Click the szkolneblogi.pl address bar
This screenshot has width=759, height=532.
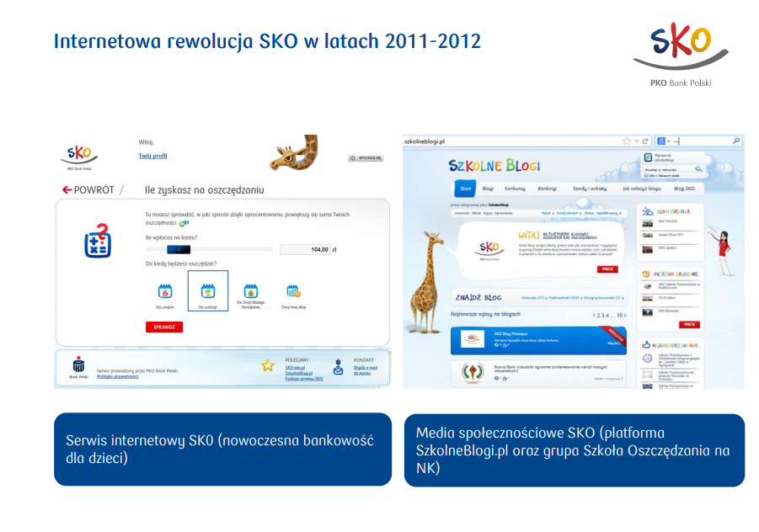tap(511, 141)
